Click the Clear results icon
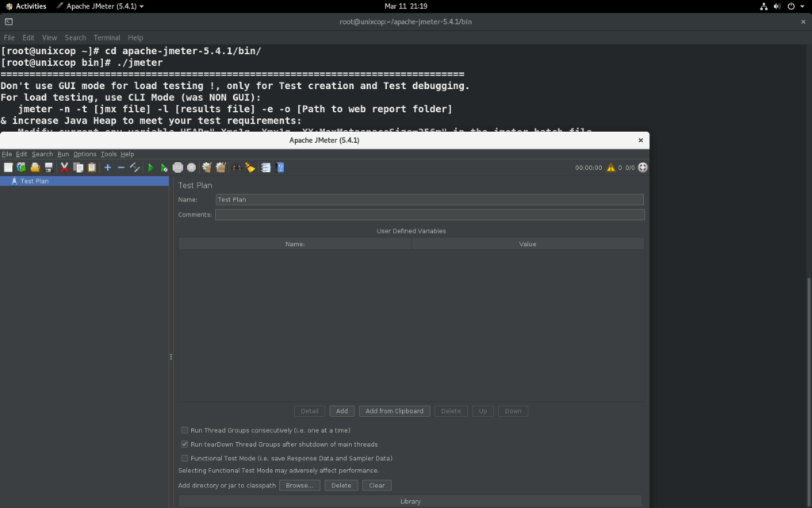812x508 pixels. pyautogui.click(x=207, y=167)
